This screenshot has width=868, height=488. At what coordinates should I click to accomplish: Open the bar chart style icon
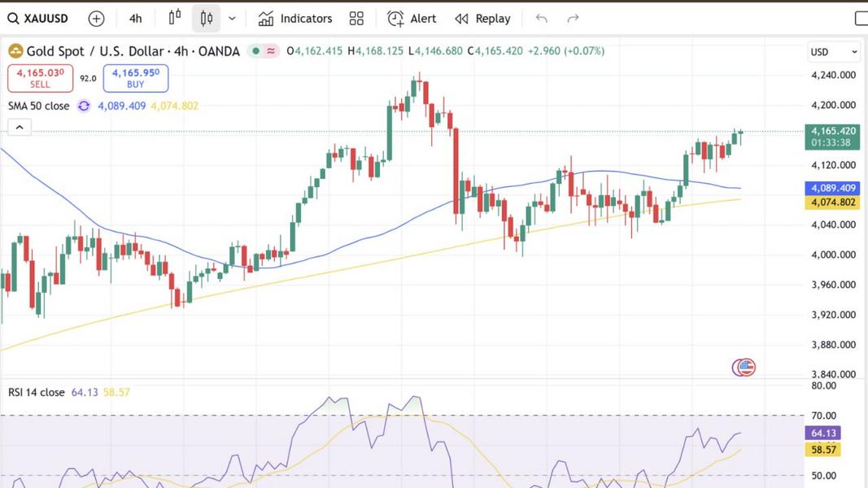[175, 18]
